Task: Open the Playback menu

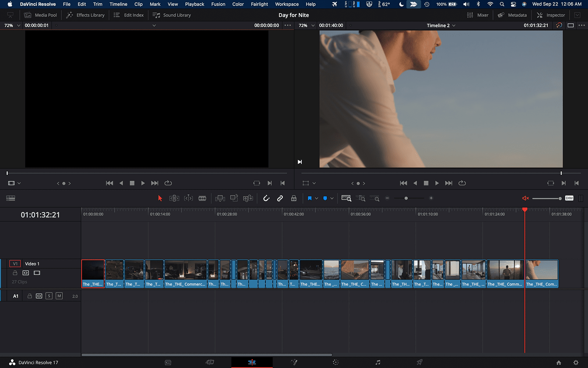Action: (194, 4)
